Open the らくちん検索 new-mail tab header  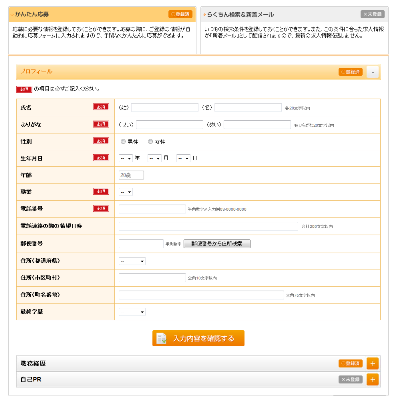tap(294, 14)
